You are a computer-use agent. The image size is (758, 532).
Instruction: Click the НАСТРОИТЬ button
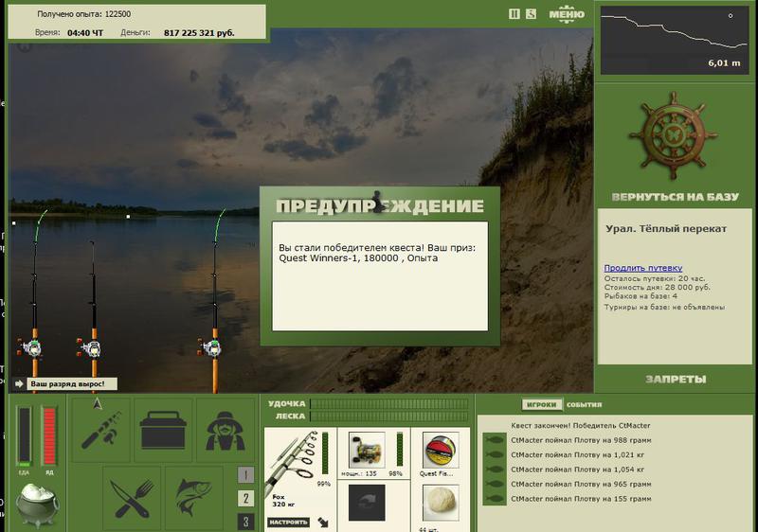pos(288,523)
